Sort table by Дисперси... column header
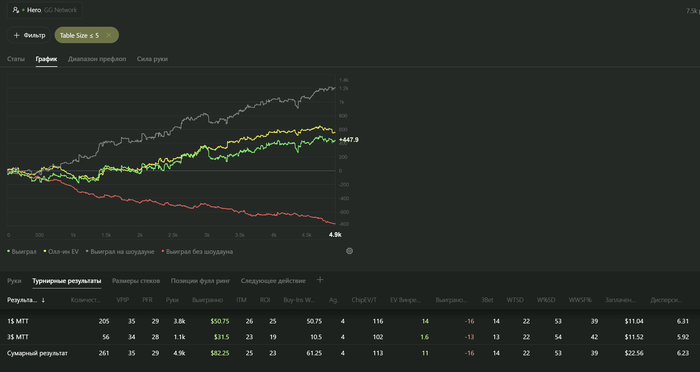Viewport: 700px width, 372px height. pos(666,300)
